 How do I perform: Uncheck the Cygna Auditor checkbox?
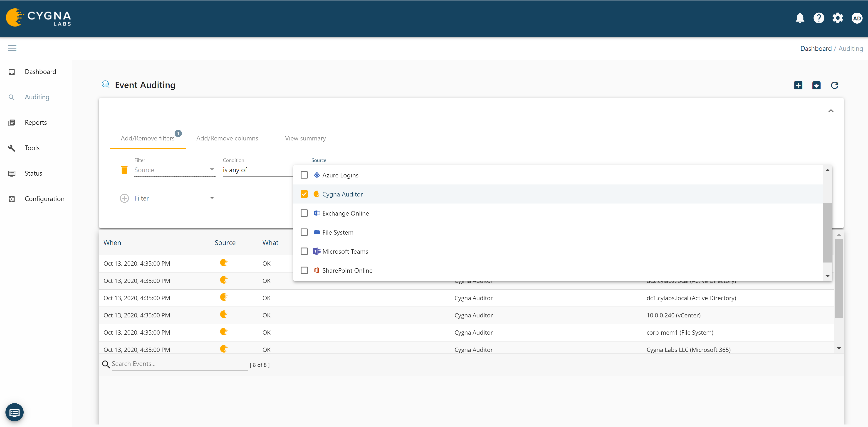(x=304, y=194)
